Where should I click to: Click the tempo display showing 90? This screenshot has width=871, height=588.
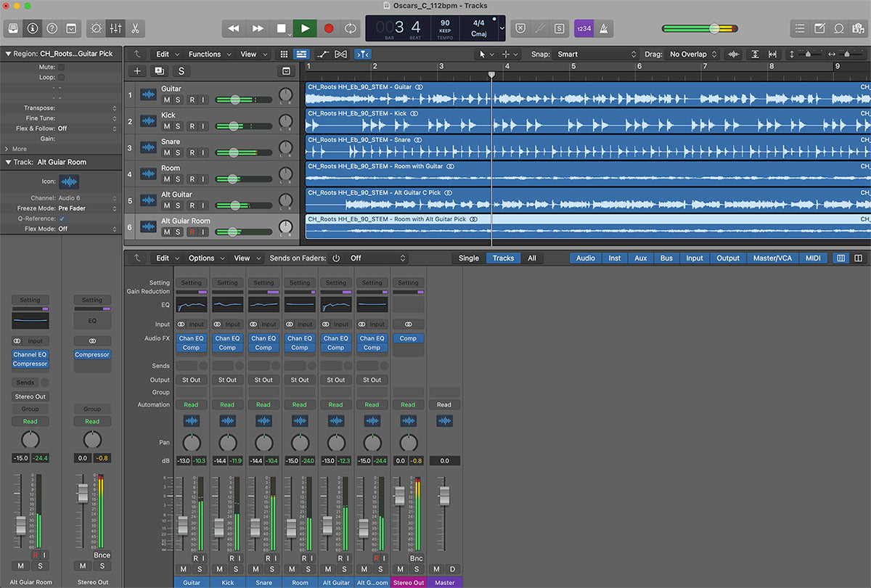445,28
